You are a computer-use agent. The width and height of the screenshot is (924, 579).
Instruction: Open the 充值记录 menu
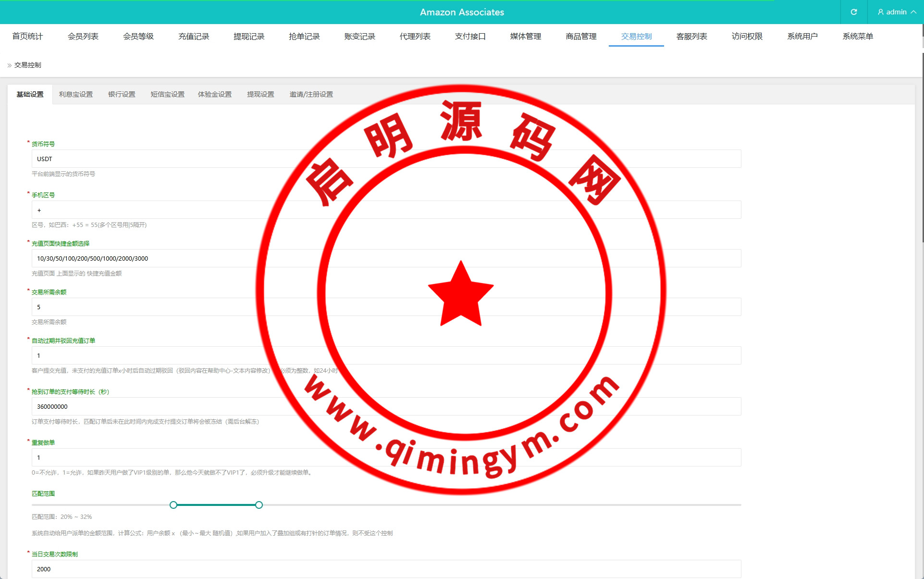(194, 37)
